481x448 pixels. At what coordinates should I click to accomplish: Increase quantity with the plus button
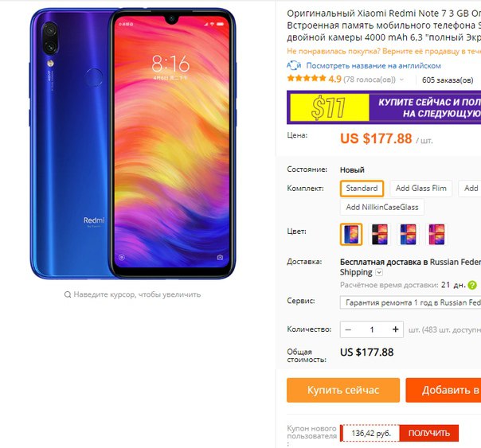coord(395,329)
